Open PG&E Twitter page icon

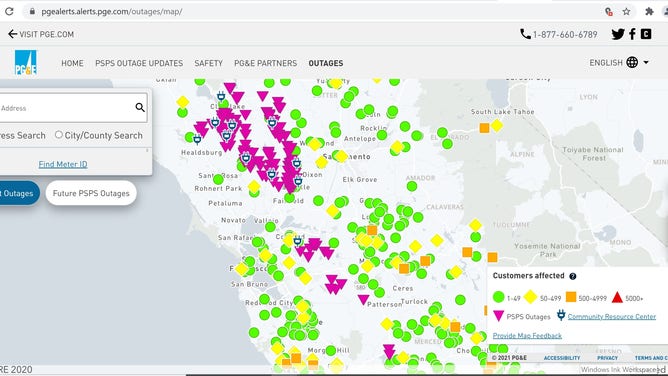click(x=618, y=34)
